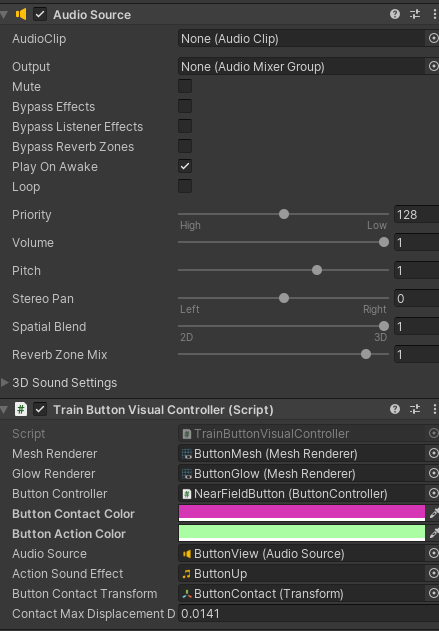Open object picker for Audio Source field
This screenshot has width=439, height=631.
[x=433, y=554]
